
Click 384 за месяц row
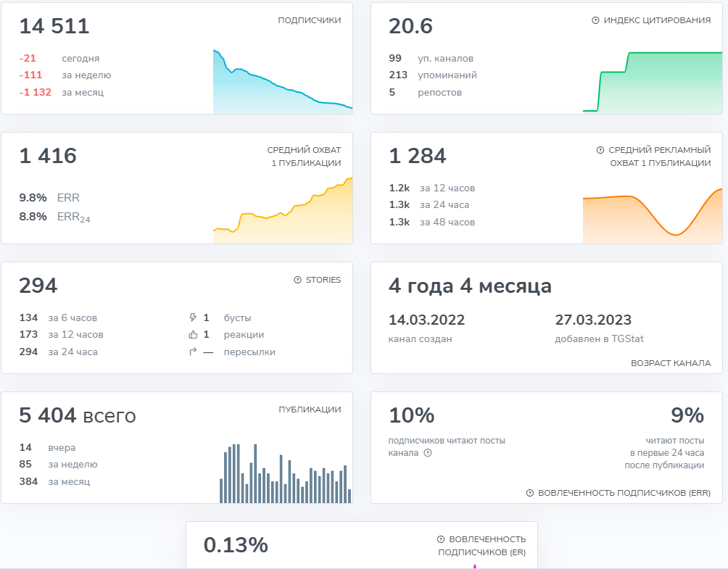[55, 481]
